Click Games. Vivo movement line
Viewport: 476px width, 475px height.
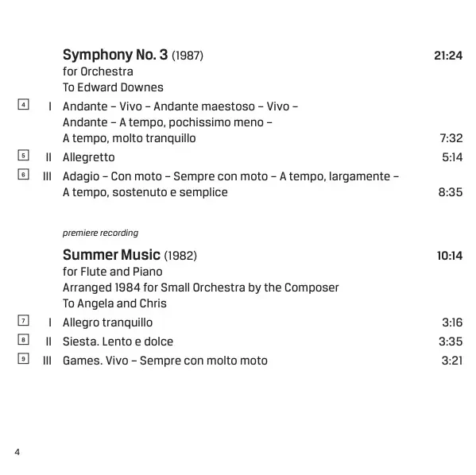pyautogui.click(x=164, y=361)
